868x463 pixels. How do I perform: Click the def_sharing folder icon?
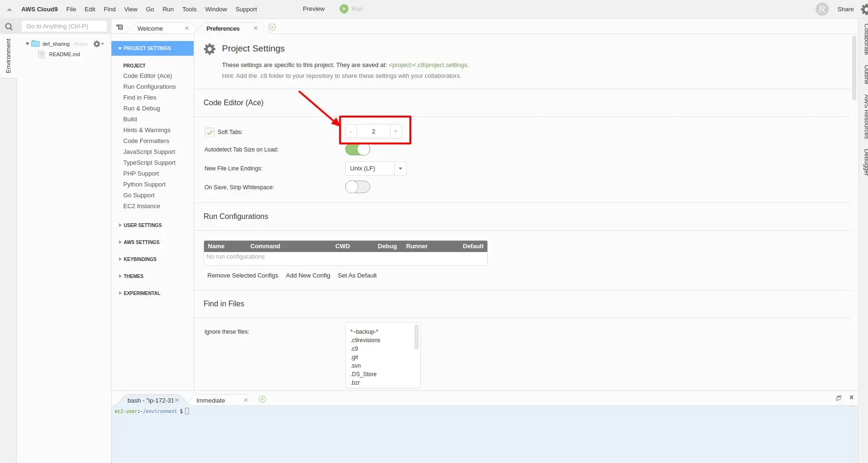[35, 44]
